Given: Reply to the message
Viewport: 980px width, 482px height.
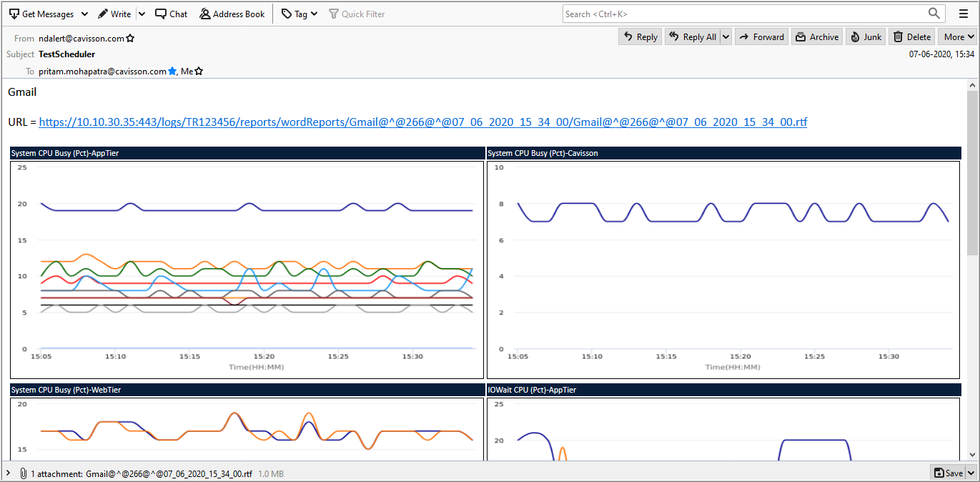Looking at the screenshot, I should (640, 37).
